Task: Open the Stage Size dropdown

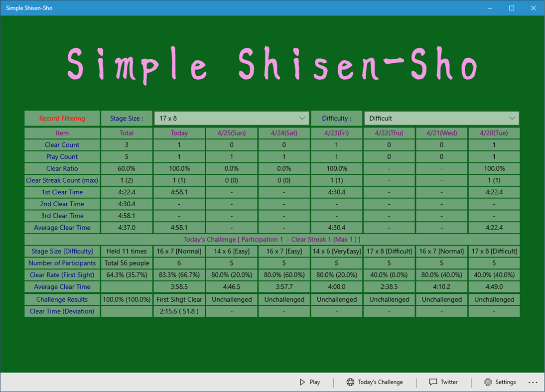Action: [231, 118]
